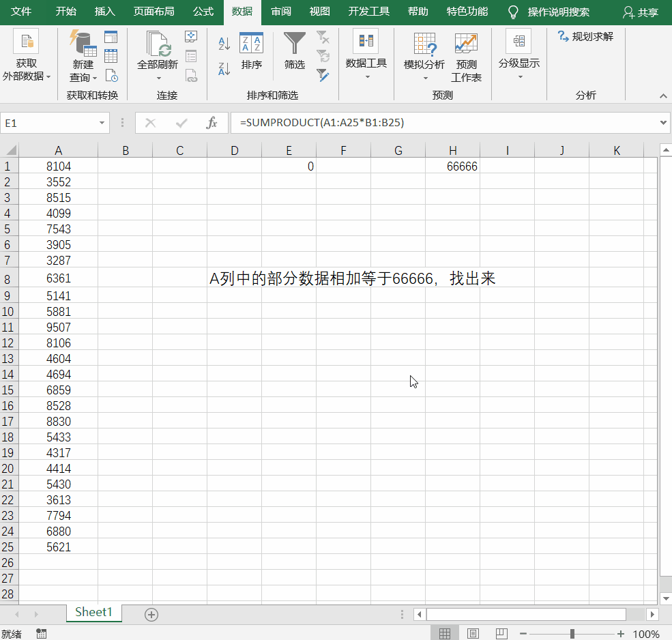Click the 100% zoom level

pyautogui.click(x=646, y=634)
